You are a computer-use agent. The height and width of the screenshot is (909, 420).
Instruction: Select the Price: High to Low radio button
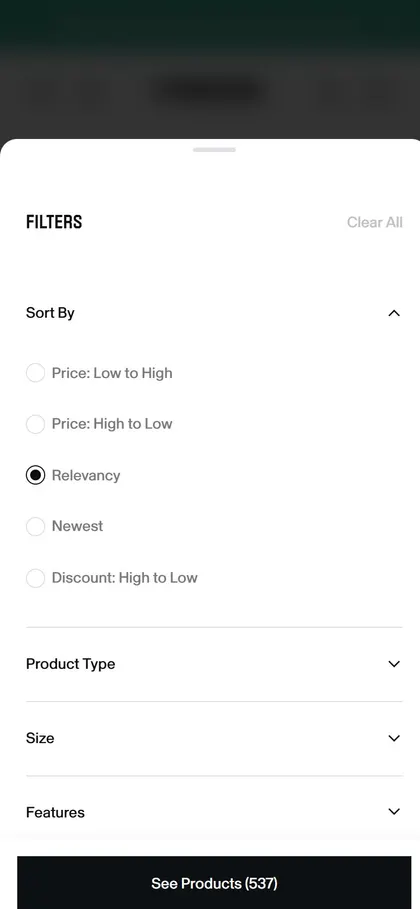35,424
